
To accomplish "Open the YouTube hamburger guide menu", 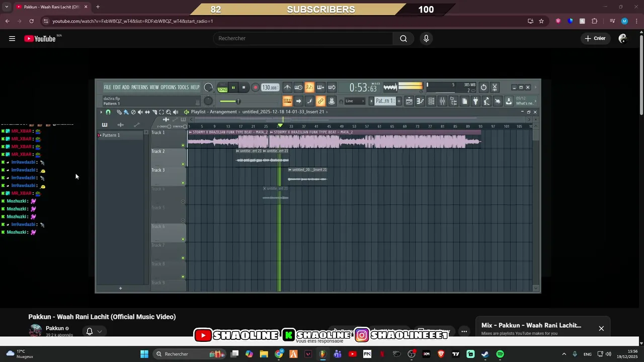I will tap(12, 38).
